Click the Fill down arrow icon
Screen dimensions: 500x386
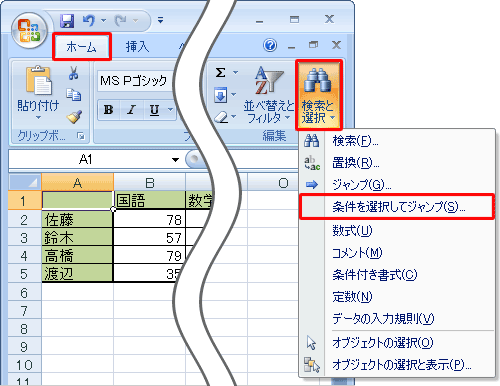coord(220,95)
